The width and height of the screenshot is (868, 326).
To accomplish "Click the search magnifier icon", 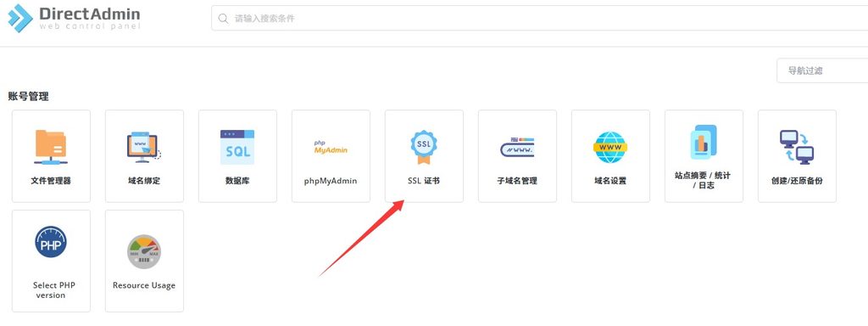I will pyautogui.click(x=224, y=19).
